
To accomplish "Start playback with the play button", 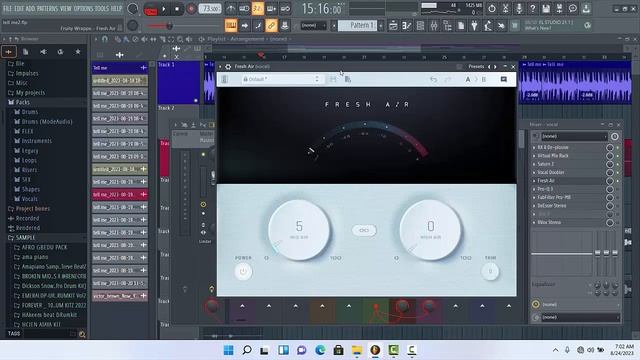I will pyautogui.click(x=164, y=9).
